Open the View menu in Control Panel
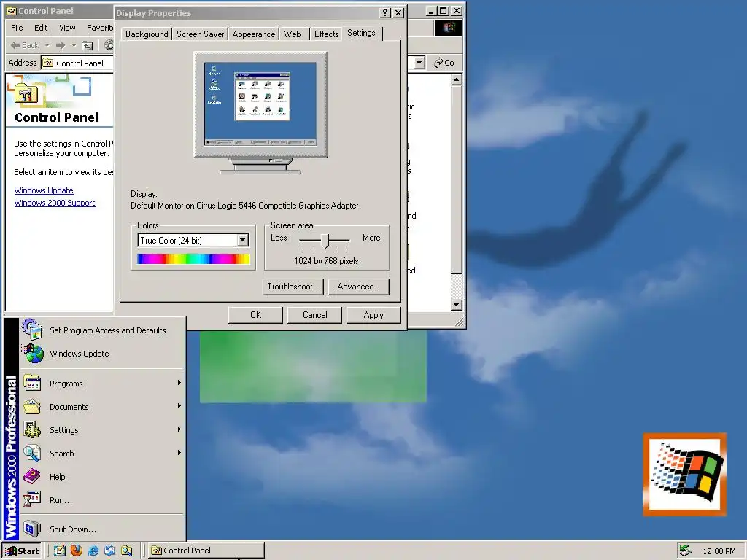The image size is (747, 560). 67,28
